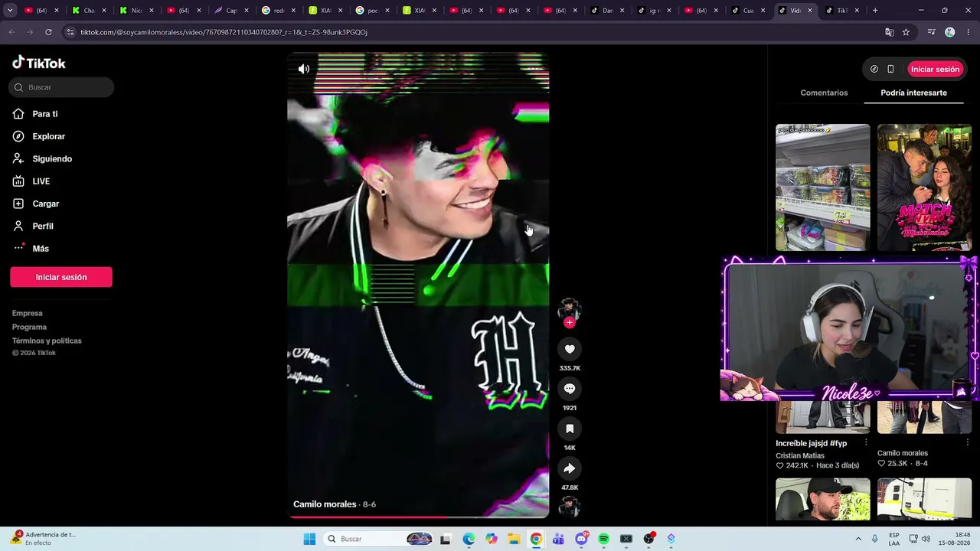The image size is (980, 551).
Task: Save video with the bookmark icon
Action: click(x=570, y=429)
